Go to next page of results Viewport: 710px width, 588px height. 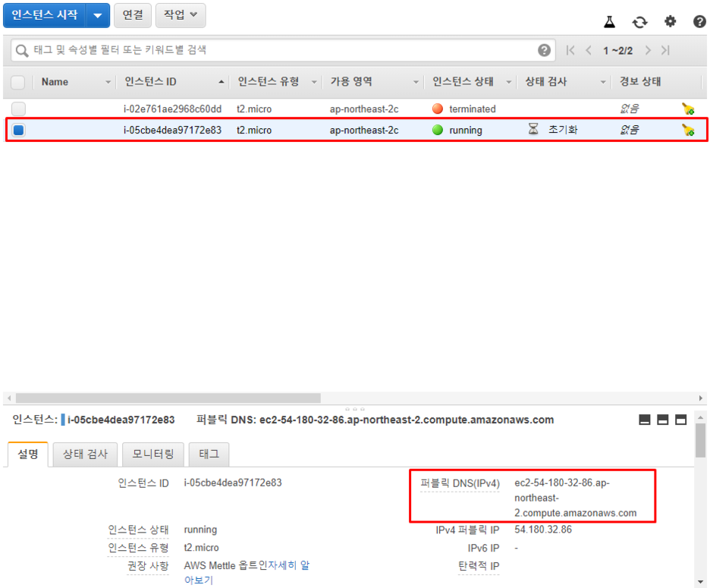[648, 50]
